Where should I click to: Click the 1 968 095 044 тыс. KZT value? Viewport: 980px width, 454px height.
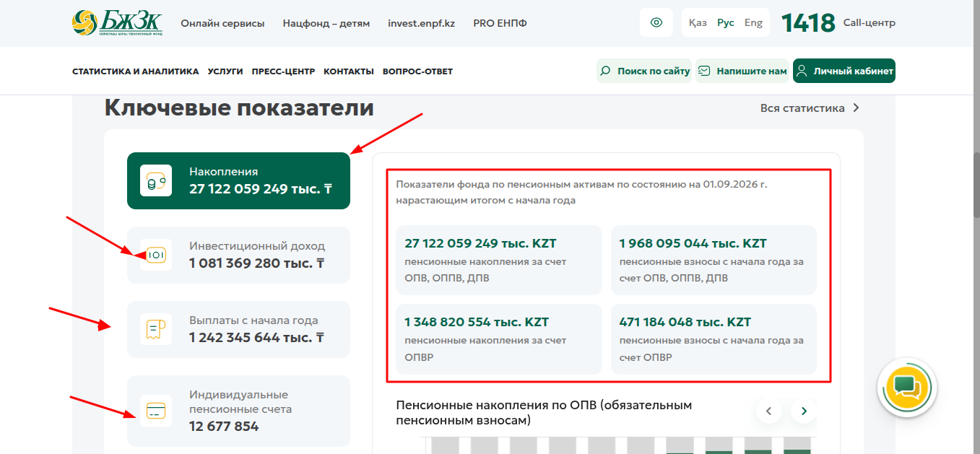tap(693, 243)
